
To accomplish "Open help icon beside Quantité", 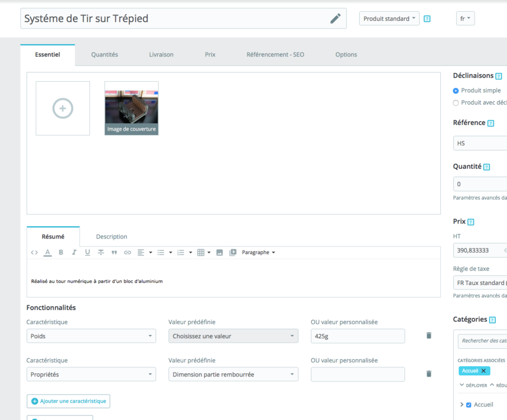I will coord(487,167).
